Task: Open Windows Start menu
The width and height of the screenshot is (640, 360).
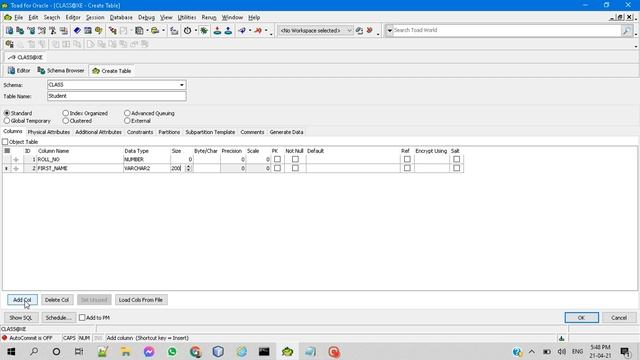Action: (11, 351)
